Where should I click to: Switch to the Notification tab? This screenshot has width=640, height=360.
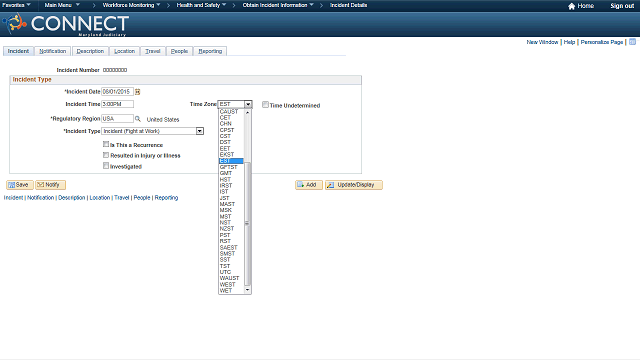[53, 51]
